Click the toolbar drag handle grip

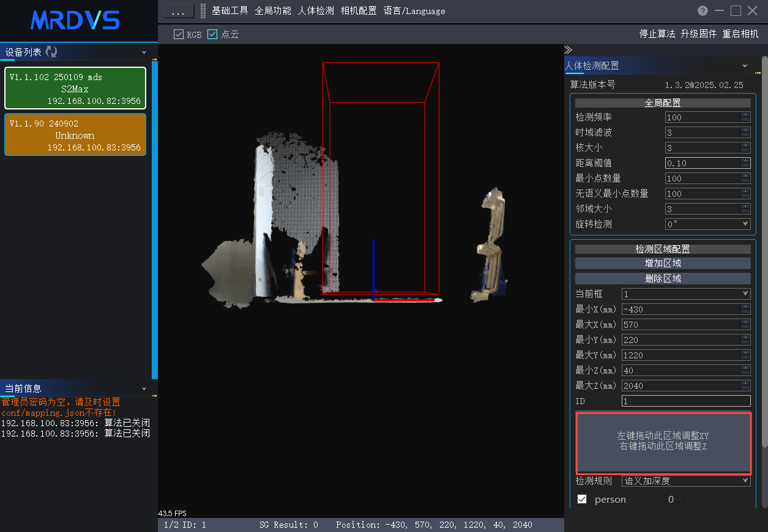point(203,11)
